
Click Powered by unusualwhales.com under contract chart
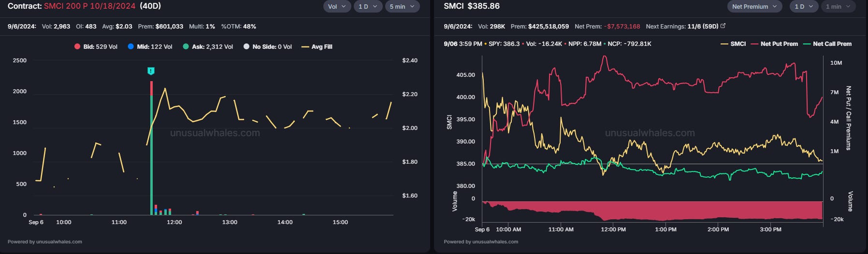tap(45, 242)
